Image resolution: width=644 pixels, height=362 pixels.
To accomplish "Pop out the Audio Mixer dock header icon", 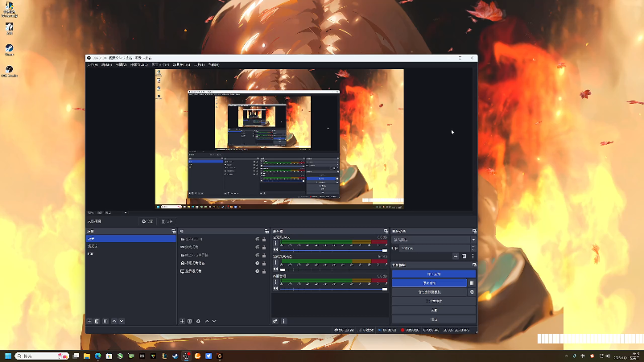I will point(386,232).
